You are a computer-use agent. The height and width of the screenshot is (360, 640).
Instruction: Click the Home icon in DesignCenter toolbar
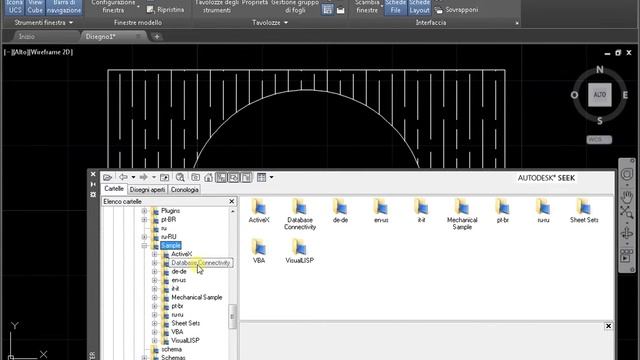(208, 178)
